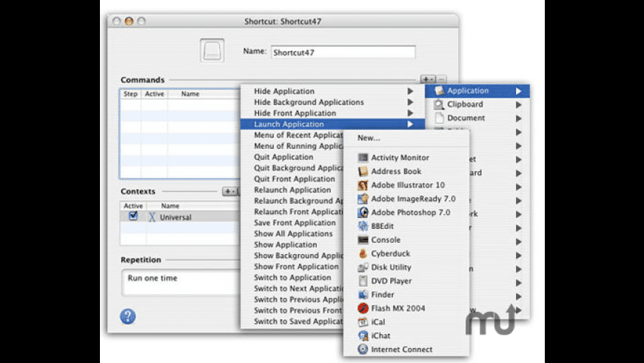Click the iChat application icon
Viewport: 644px width, 363px height.
click(363, 336)
